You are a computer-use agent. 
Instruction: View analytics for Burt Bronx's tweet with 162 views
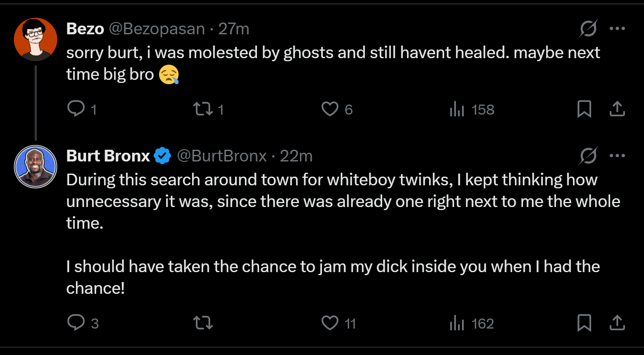[x=457, y=323]
